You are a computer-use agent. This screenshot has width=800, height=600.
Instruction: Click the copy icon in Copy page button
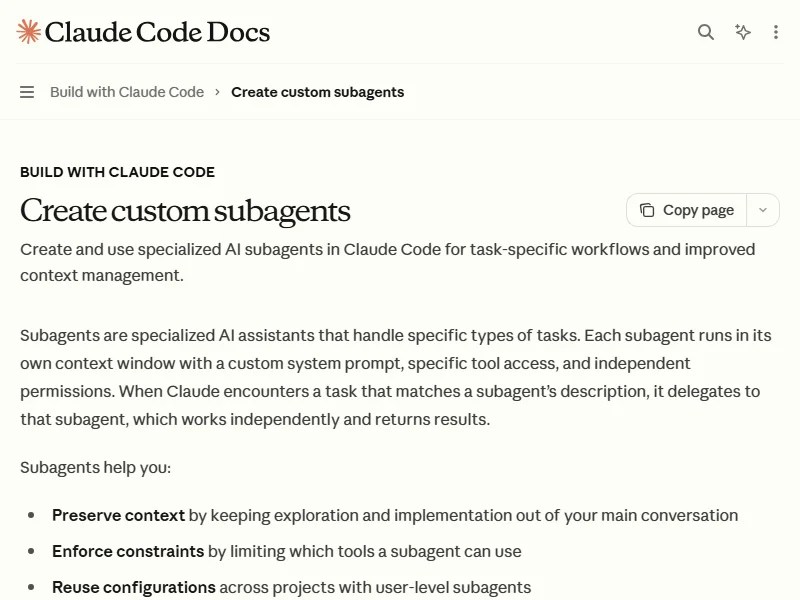pos(647,210)
